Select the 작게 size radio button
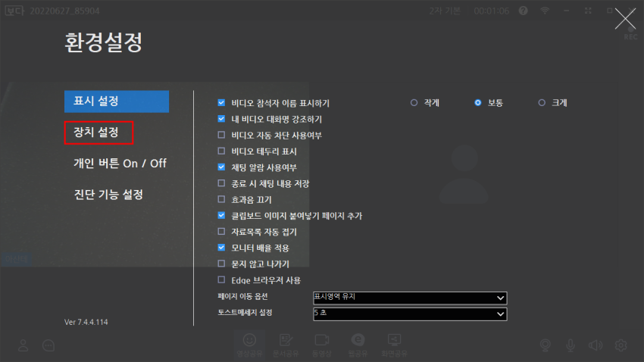 pos(414,102)
